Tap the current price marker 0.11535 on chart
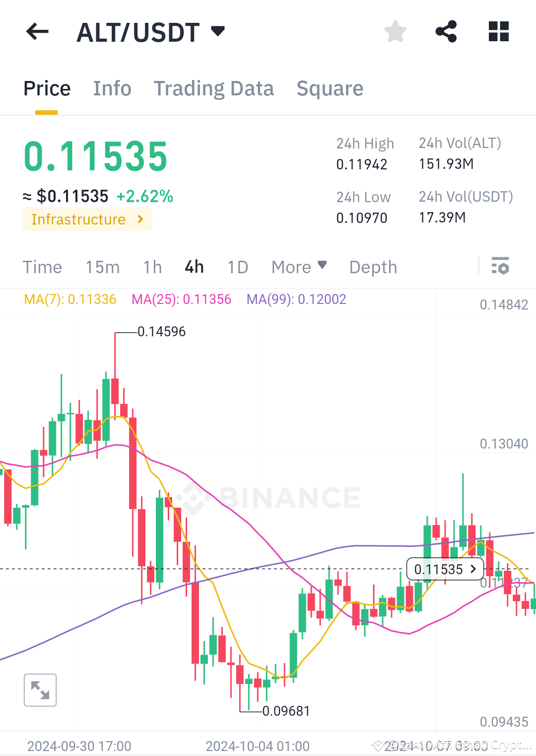536x756 pixels. coord(445,569)
